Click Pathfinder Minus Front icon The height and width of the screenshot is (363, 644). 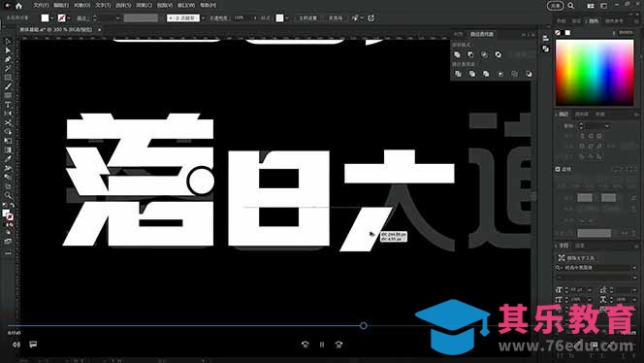(470, 54)
